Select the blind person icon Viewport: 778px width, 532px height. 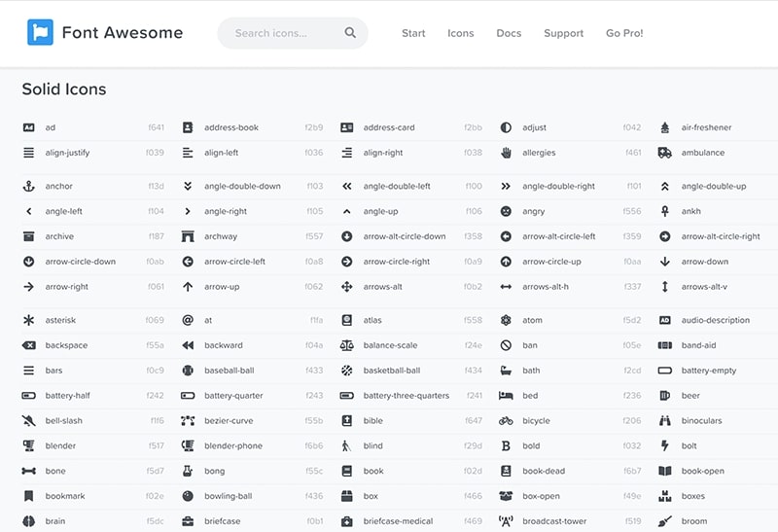click(x=346, y=445)
